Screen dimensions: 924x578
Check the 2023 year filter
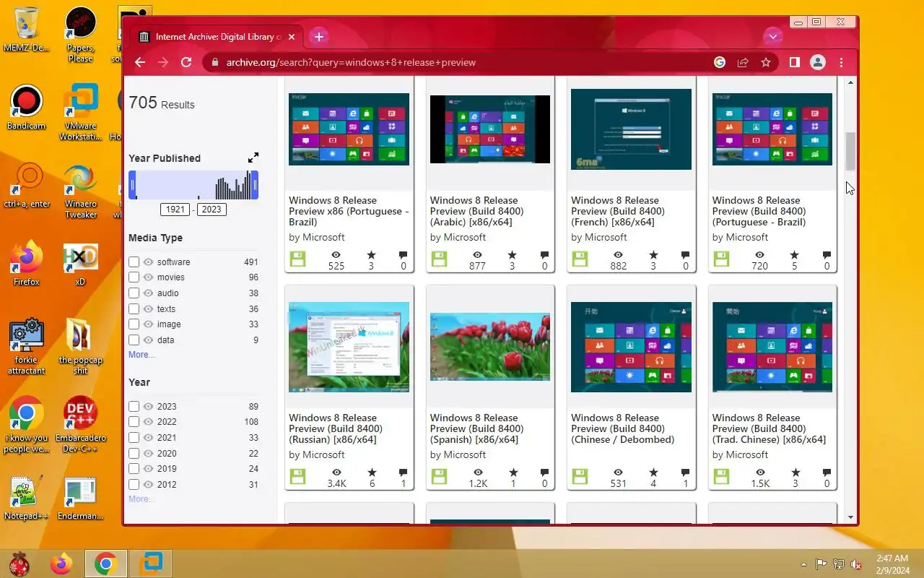(x=134, y=407)
